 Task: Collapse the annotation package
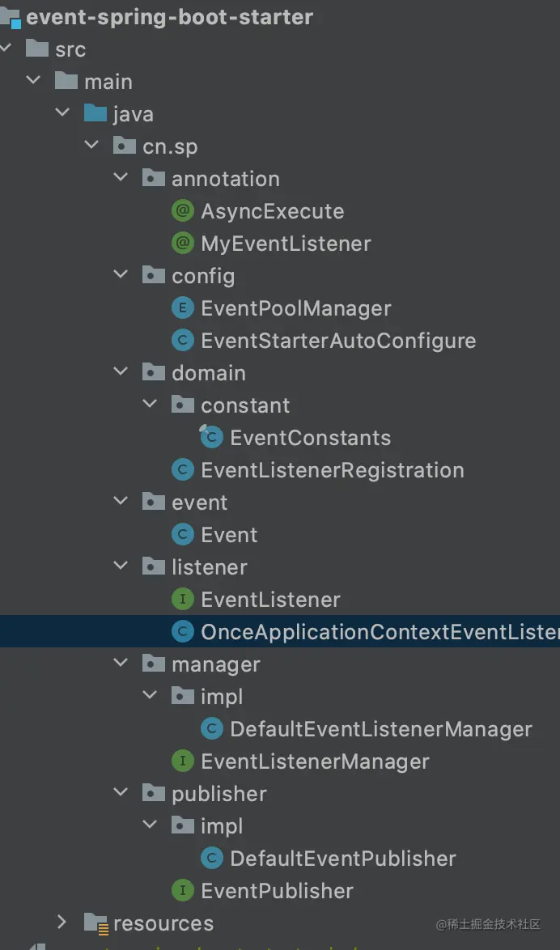[x=120, y=177]
